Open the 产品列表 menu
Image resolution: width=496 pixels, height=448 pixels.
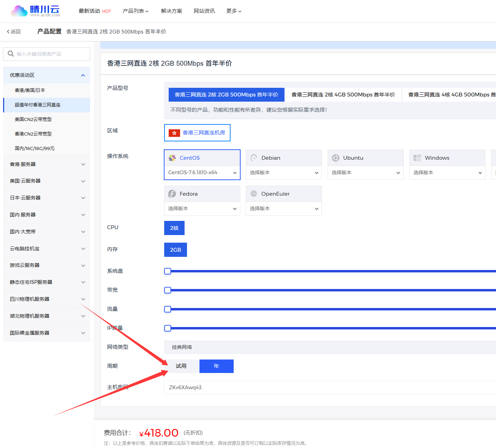click(135, 11)
